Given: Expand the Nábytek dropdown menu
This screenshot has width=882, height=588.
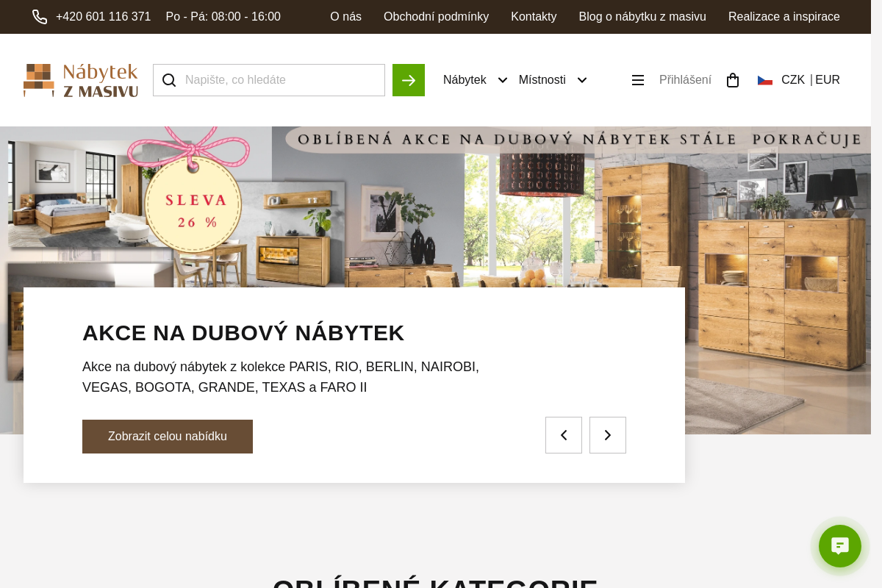Looking at the screenshot, I should 476,80.
